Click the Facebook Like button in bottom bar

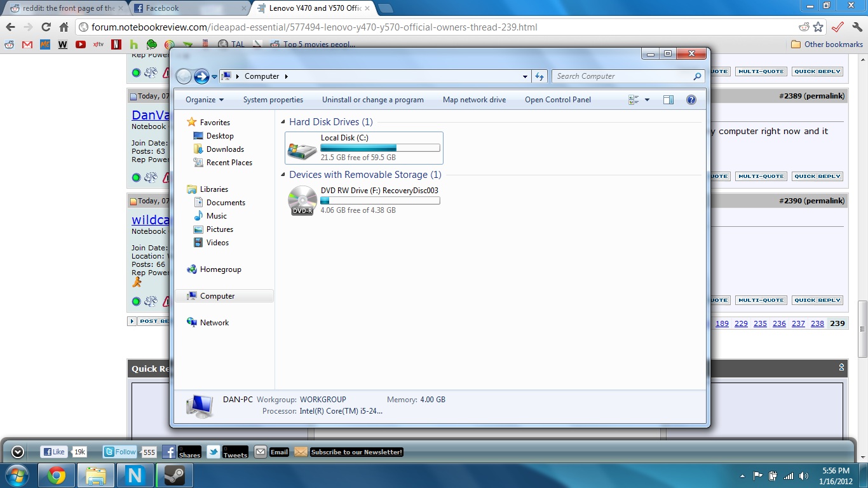pyautogui.click(x=54, y=452)
